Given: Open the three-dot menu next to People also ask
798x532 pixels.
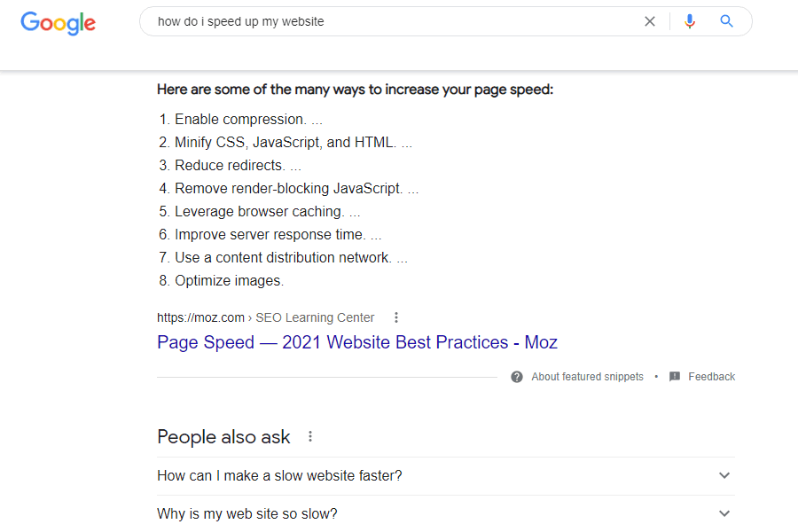Looking at the screenshot, I should point(310,436).
